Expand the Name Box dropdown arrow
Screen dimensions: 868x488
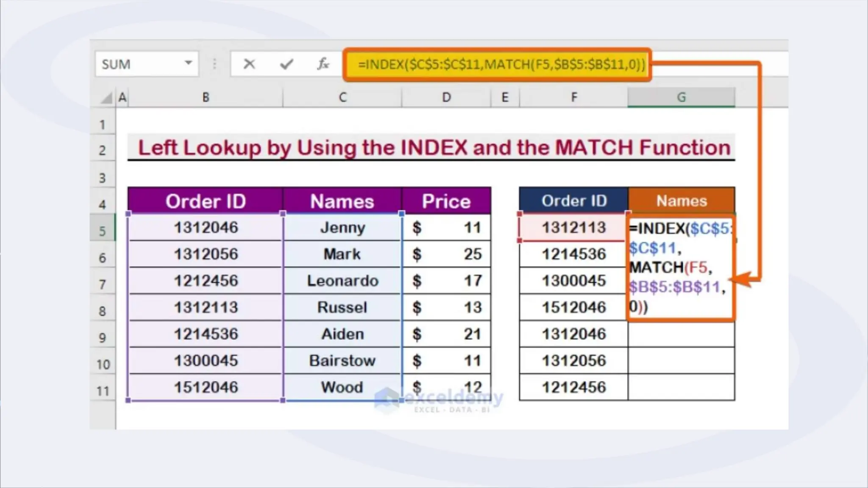pos(188,63)
